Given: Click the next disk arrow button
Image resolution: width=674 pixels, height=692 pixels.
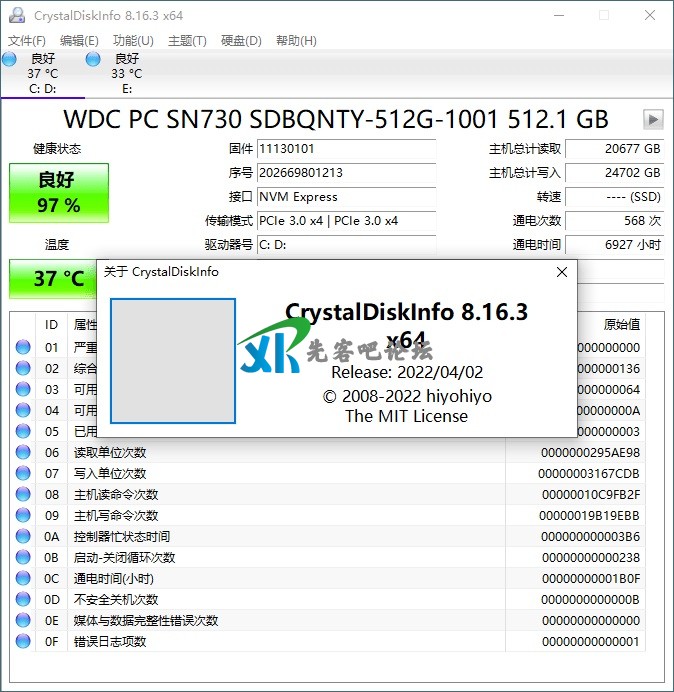Looking at the screenshot, I should tap(653, 120).
